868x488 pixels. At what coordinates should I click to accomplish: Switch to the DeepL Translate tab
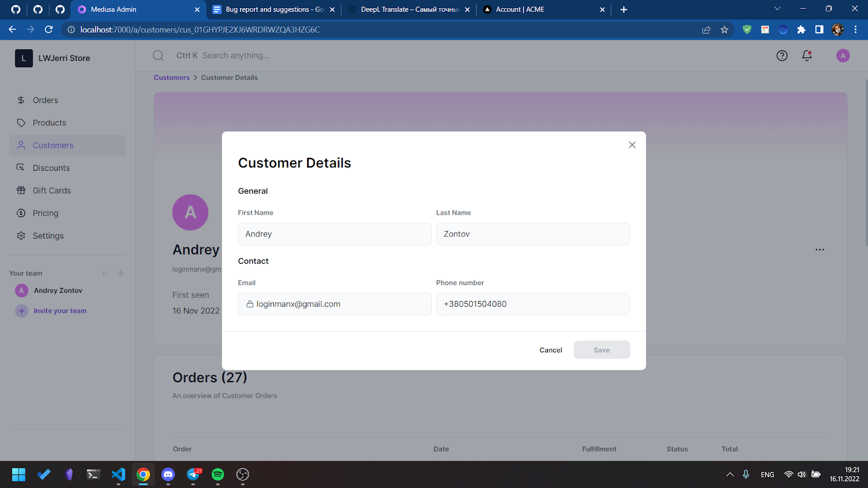410,9
